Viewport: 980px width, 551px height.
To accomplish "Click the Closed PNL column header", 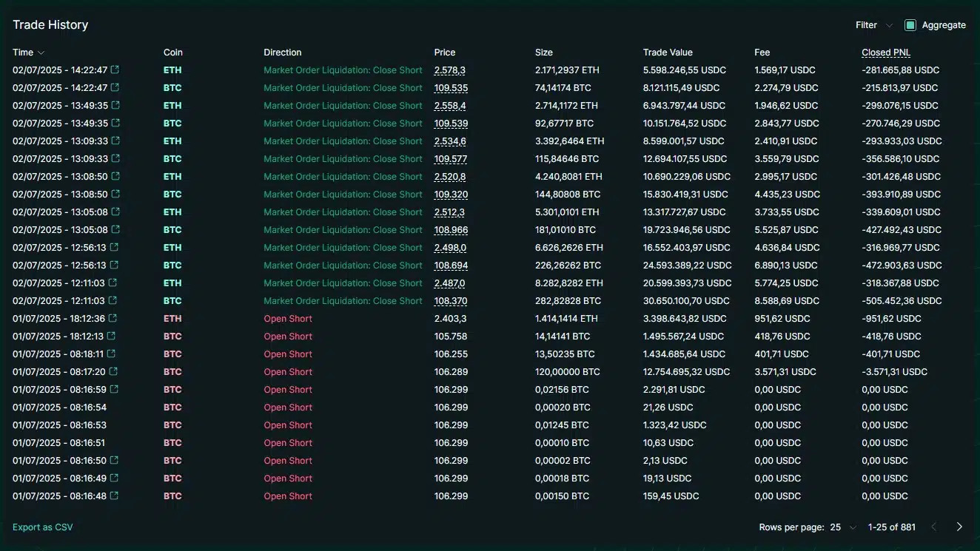I will pos(886,53).
